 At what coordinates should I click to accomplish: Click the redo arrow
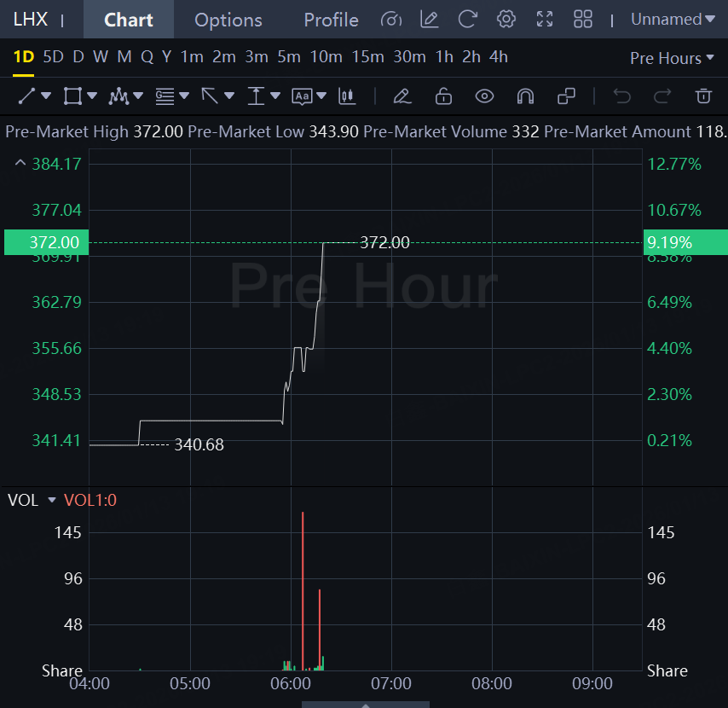tap(662, 96)
